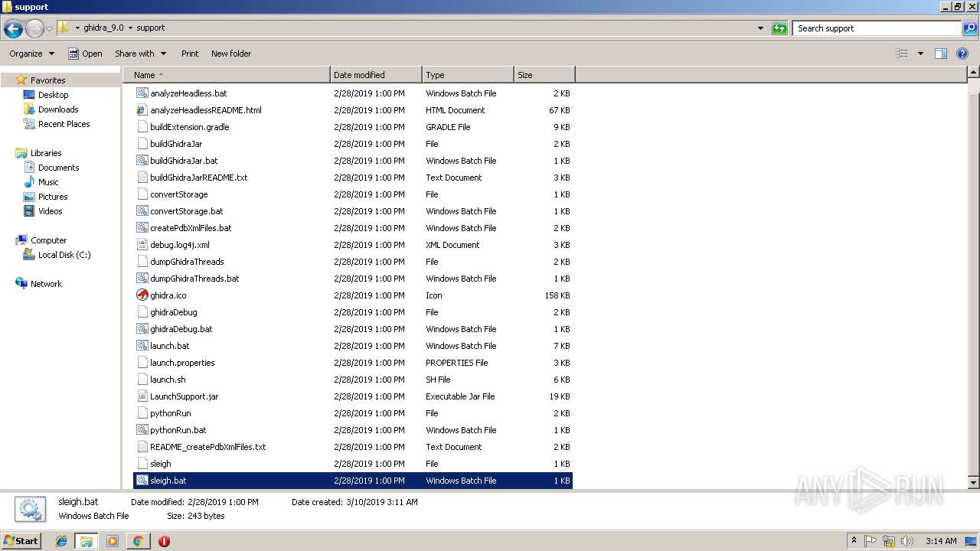Sort by the Size column header
Screen dimensions: 980x551
pyautogui.click(x=544, y=75)
